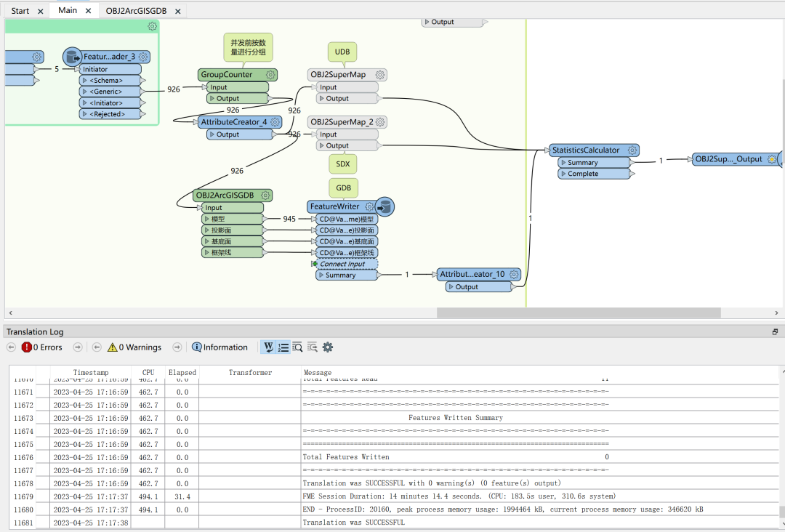This screenshot has height=532, width=785.
Task: Open FeatureReader_3 settings gear
Action: click(143, 57)
